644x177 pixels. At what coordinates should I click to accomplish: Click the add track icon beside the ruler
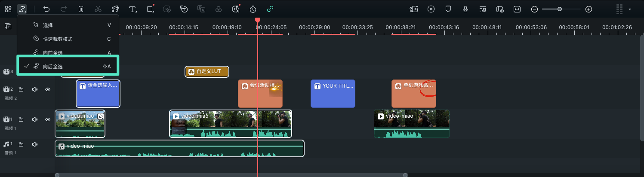point(8,26)
